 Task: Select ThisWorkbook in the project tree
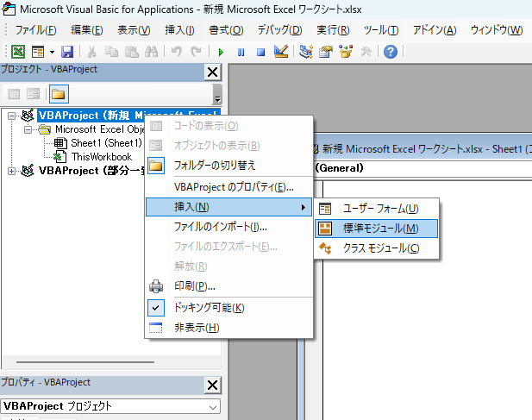tap(101, 157)
